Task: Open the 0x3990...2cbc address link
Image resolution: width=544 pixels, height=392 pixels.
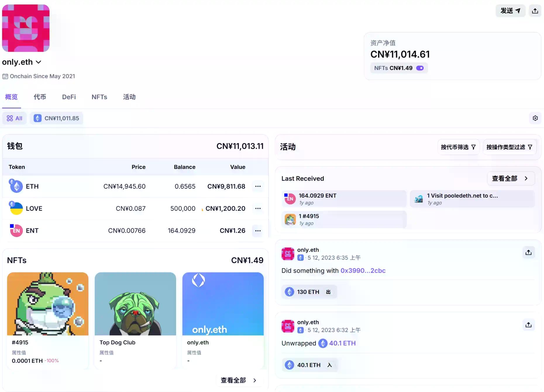Action: pyautogui.click(x=363, y=271)
